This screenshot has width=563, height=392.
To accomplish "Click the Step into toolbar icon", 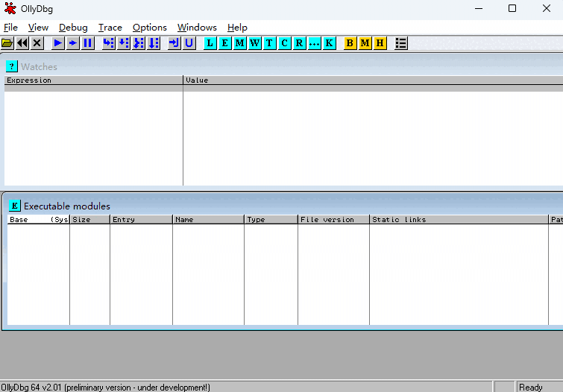I will pyautogui.click(x=109, y=43).
